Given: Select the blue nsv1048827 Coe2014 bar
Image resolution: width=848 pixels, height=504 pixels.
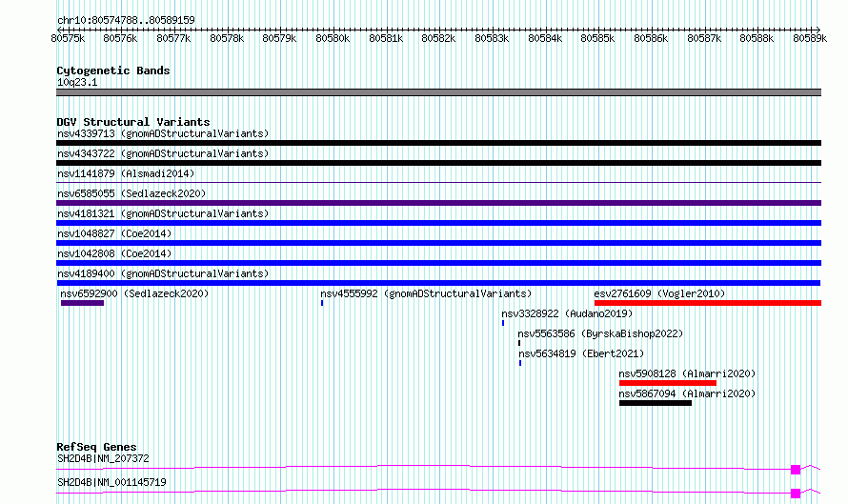Looking at the screenshot, I should point(438,243).
